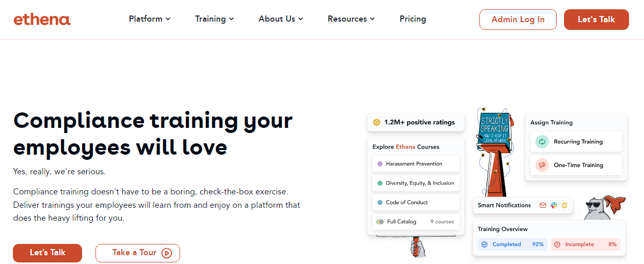
Task: Click the Assign Training heading
Action: click(x=552, y=123)
